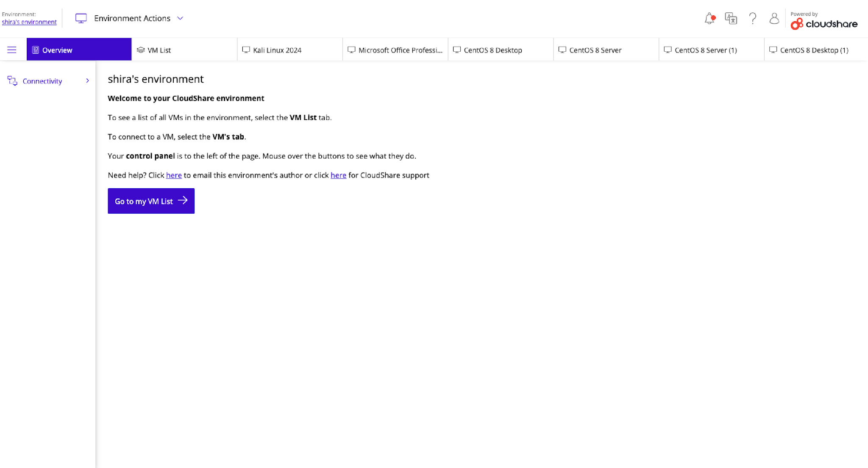
Task: Toggle the hamburger sidebar menu
Action: pos(12,50)
